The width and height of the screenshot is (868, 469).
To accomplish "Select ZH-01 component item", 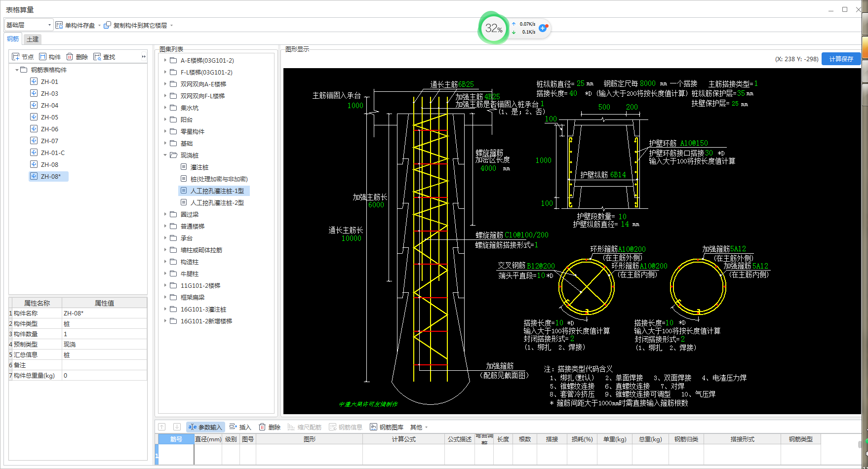I will (49, 82).
